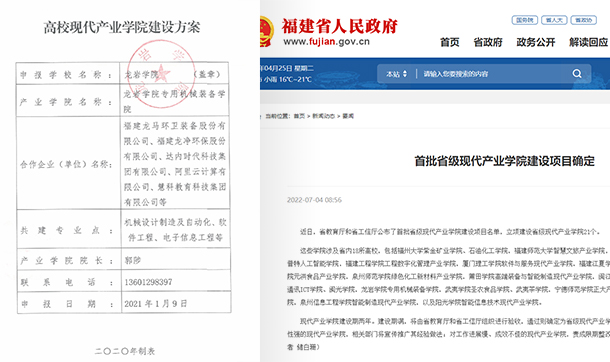Image resolution: width=610 pixels, height=362 pixels.
Task: Open the 本站 search scope dropdown
Action: (x=396, y=74)
